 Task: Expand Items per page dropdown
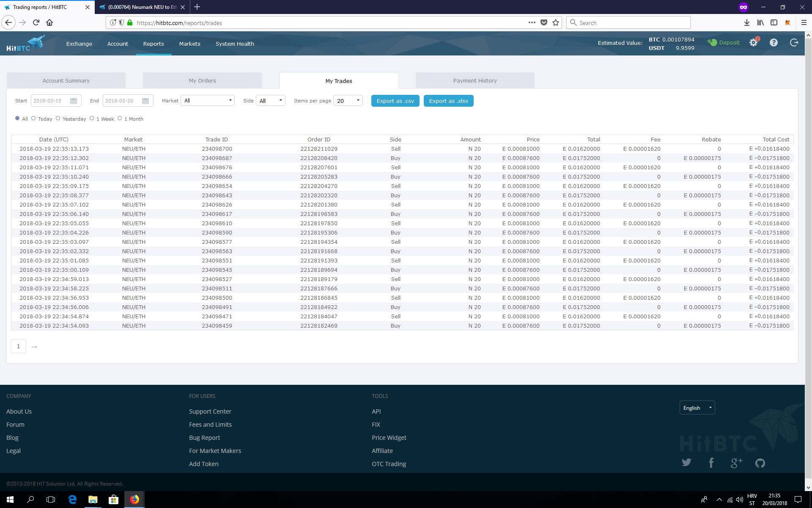pyautogui.click(x=348, y=100)
